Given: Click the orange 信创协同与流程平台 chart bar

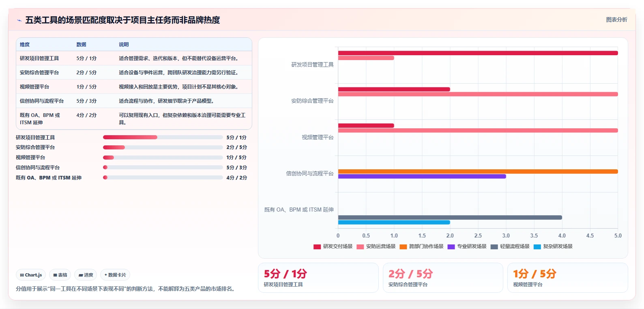Looking at the screenshot, I should [x=478, y=171].
